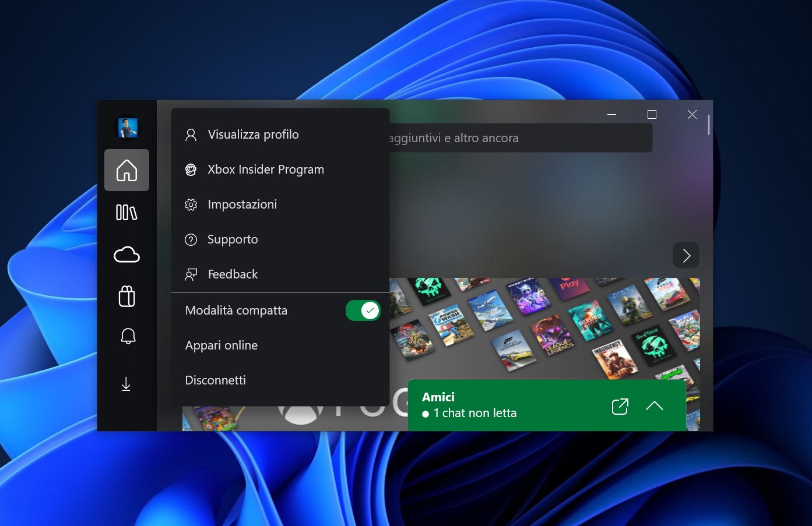This screenshot has width=812, height=526.
Task: Click the question mark icon beside Supporto
Action: [x=191, y=239]
